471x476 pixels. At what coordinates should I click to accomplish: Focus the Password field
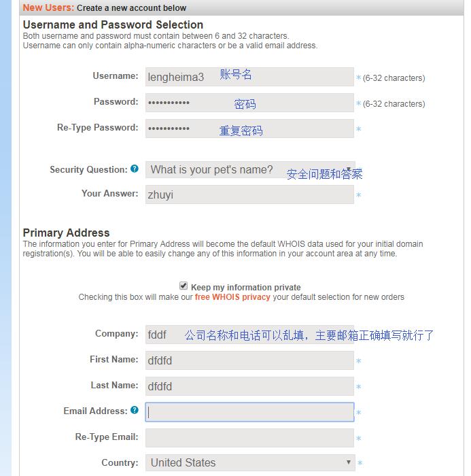249,103
